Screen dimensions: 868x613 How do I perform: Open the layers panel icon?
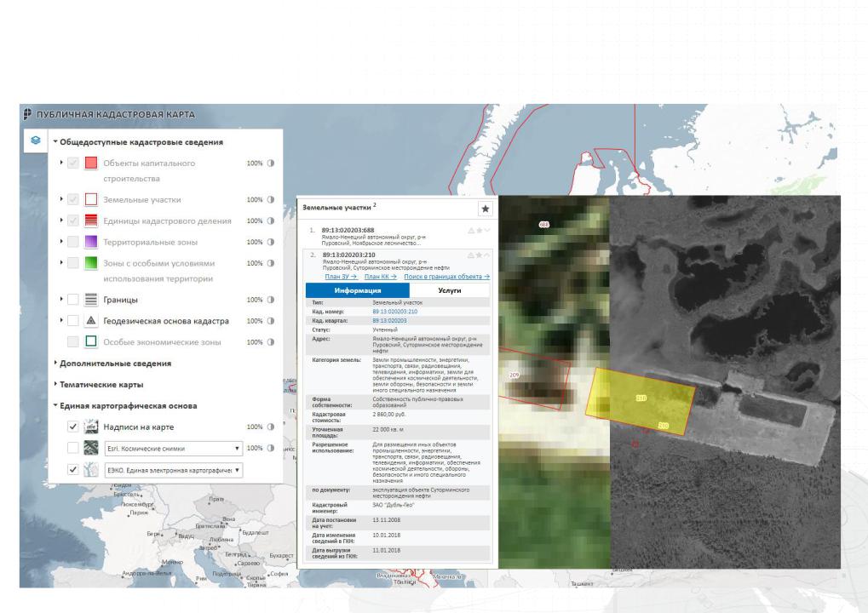36,140
